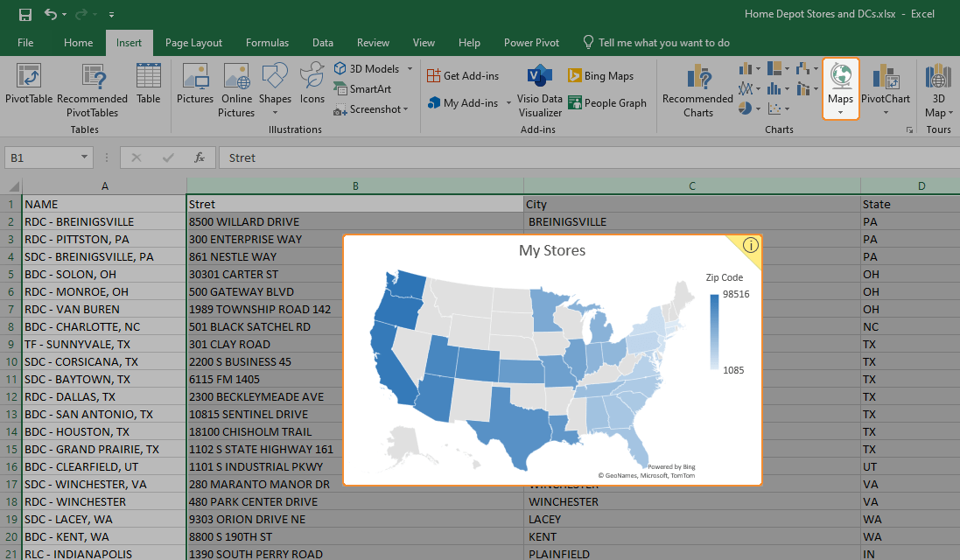Open the Power Pivot tab
The width and height of the screenshot is (960, 560).
[531, 42]
